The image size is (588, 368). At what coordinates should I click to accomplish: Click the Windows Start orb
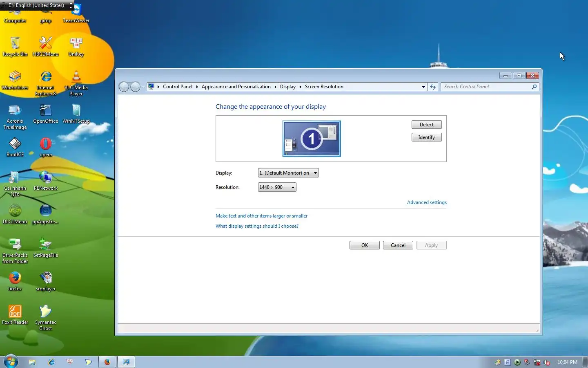coord(11,361)
